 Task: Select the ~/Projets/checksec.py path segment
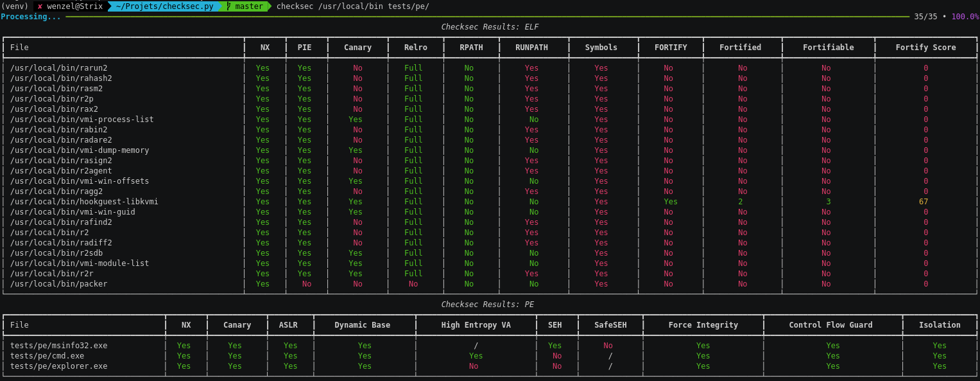click(164, 6)
